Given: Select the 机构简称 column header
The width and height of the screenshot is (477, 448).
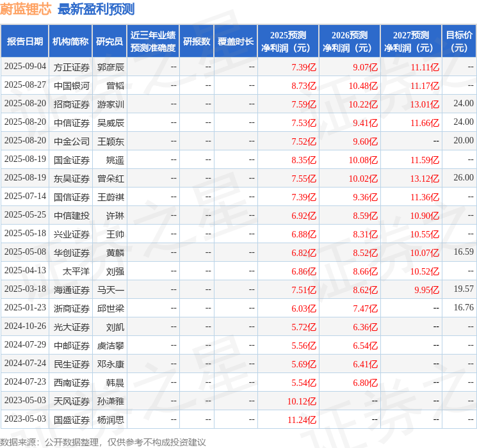Looking at the screenshot, I should point(70,42).
